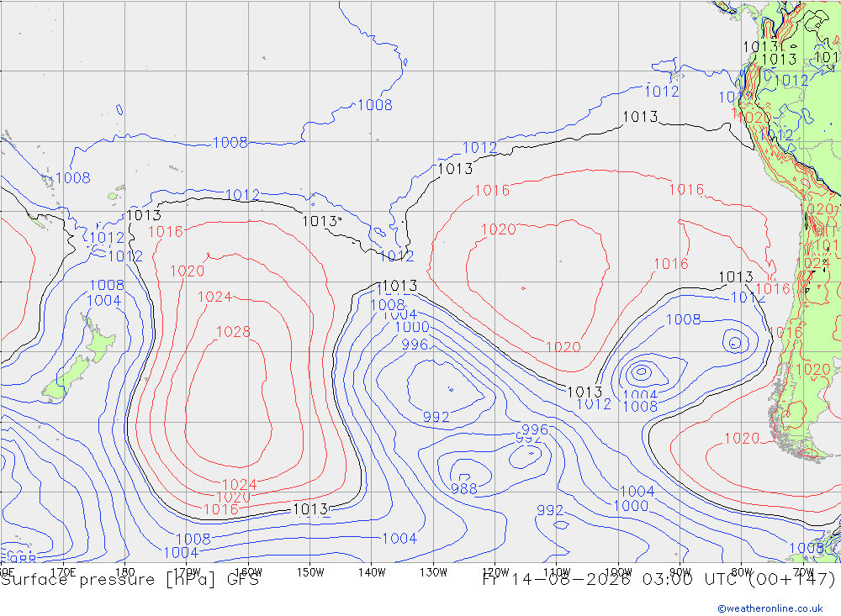This screenshot has width=841, height=616.
Task: Click the "Surface pressure [hPa] GFS" title
Action: pos(130,580)
